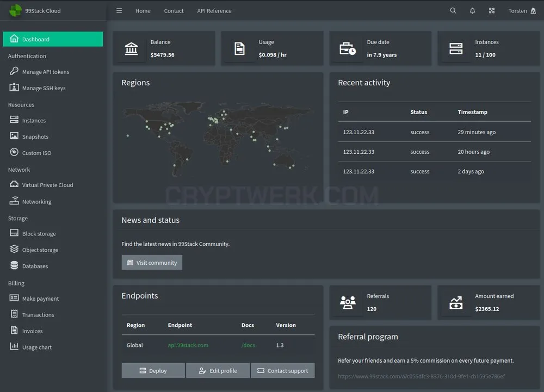Click the Custom ISO disc icon
The height and width of the screenshot is (392, 544).
pos(14,152)
